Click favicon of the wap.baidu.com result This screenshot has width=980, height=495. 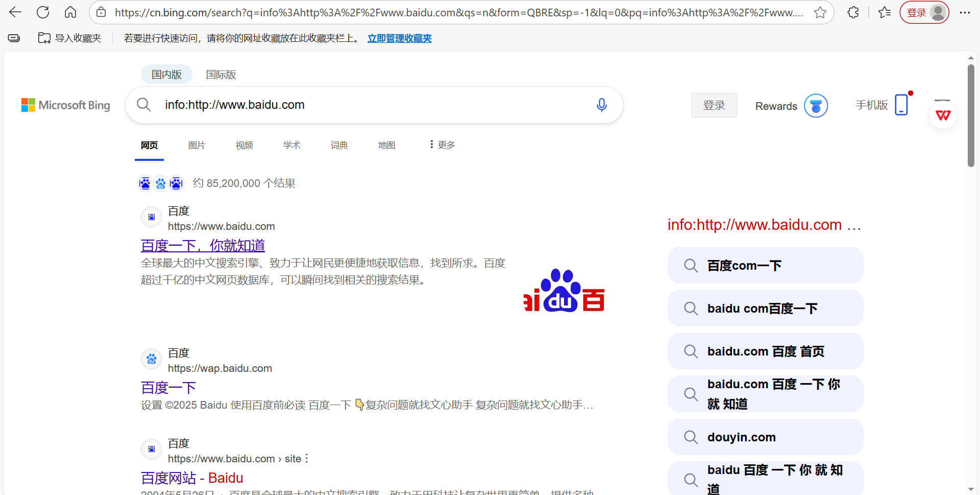(152, 359)
